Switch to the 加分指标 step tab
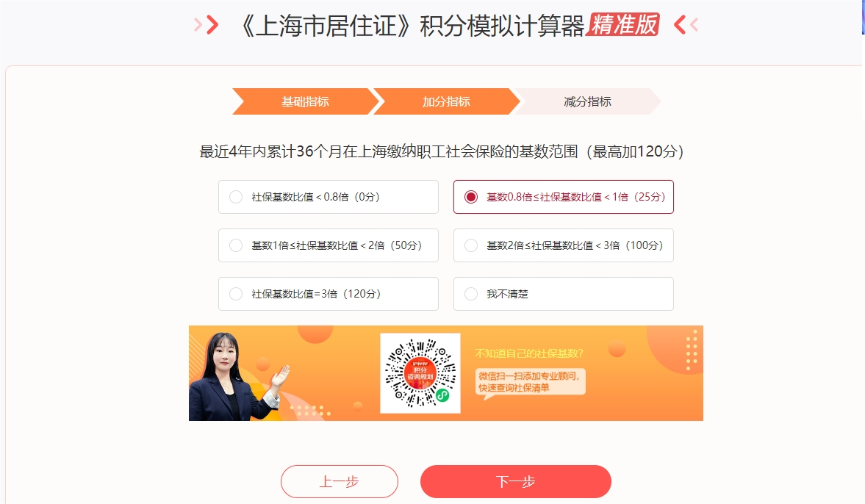The height and width of the screenshot is (504, 865). (446, 101)
